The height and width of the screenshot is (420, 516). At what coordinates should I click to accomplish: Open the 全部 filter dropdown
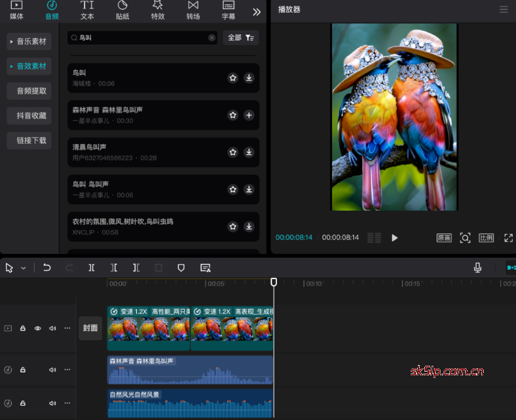pyautogui.click(x=241, y=38)
